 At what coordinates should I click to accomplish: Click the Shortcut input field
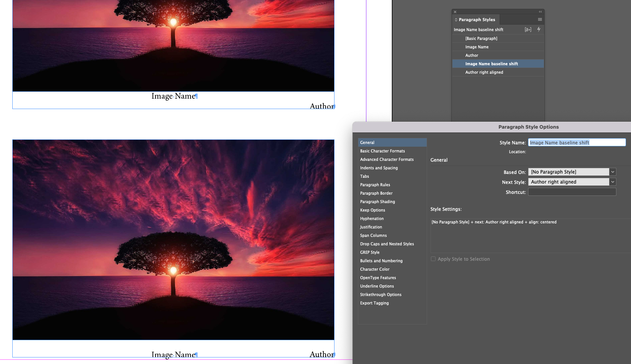(x=572, y=192)
